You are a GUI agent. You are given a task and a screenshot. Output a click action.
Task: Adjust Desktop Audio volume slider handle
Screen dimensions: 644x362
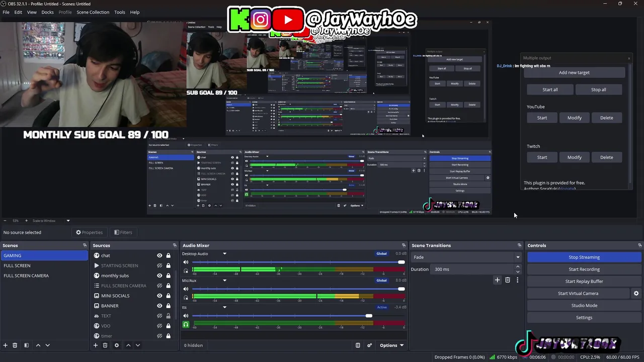click(401, 262)
